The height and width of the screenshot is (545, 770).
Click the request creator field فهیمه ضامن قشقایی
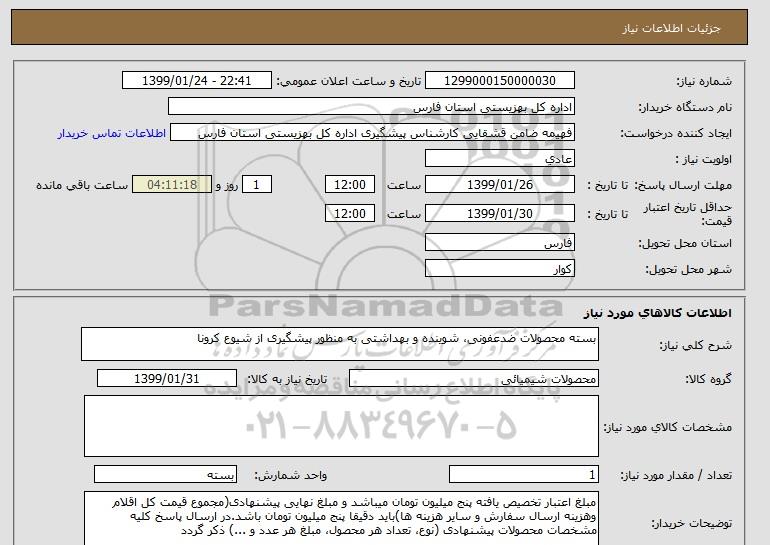372,133
